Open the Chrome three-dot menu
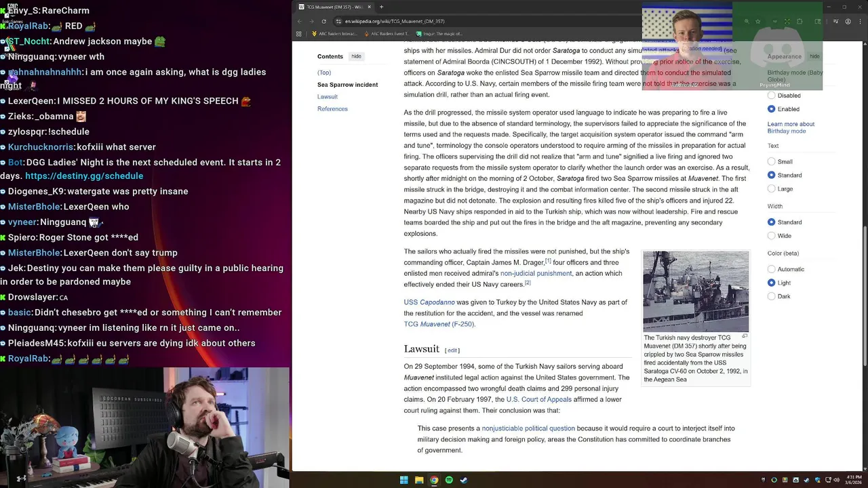868x488 pixels. point(859,21)
